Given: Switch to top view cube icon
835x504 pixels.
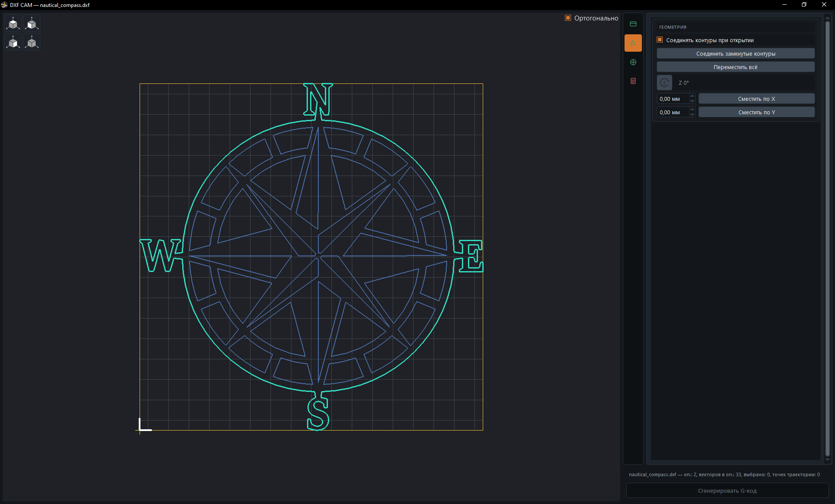Looking at the screenshot, I should pyautogui.click(x=13, y=23).
